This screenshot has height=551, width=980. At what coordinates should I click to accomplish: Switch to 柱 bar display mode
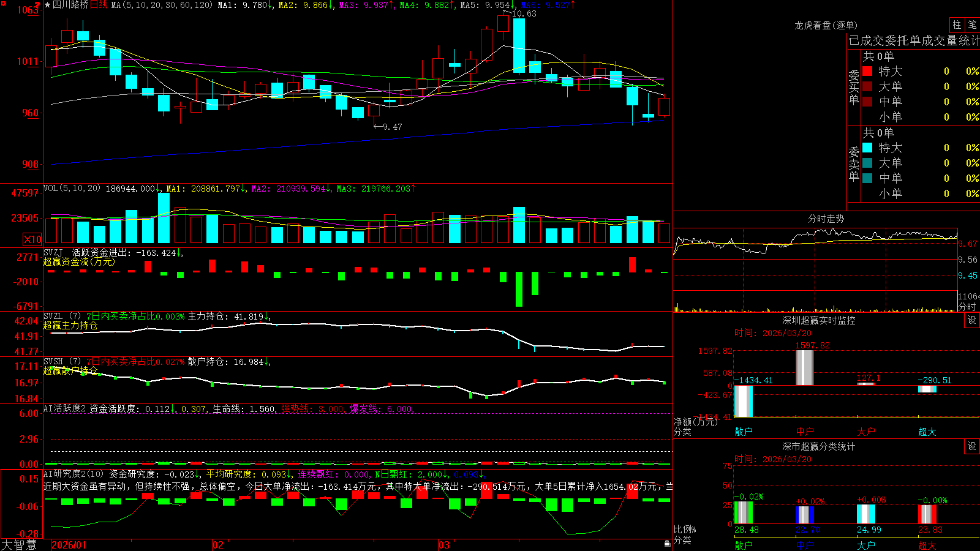(957, 24)
